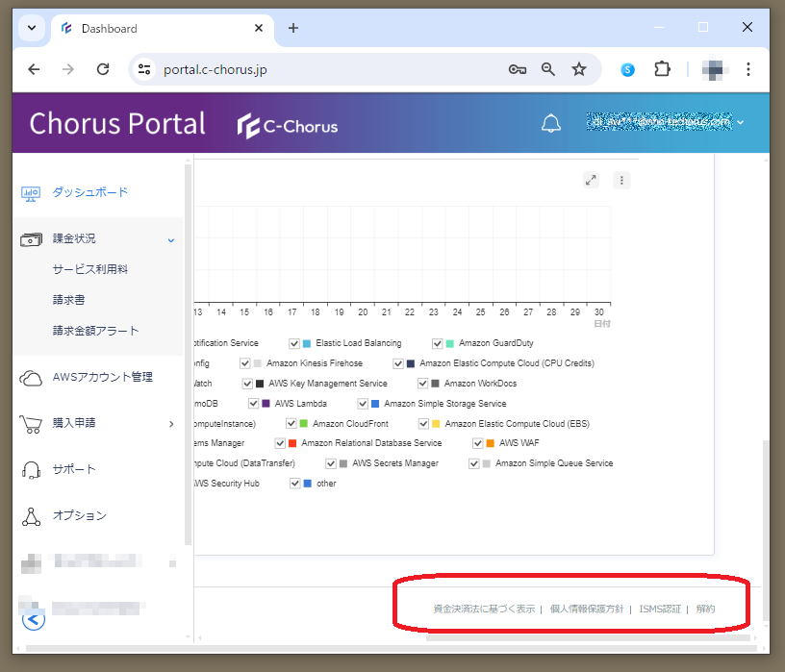Image resolution: width=785 pixels, height=672 pixels.
Task: Click the C-Chorus logo in header
Action: coord(289,126)
